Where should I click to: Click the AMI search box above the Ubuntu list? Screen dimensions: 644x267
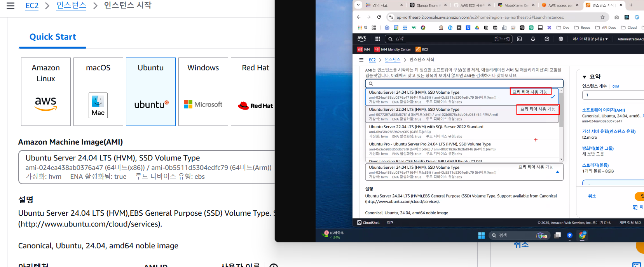tap(464, 84)
